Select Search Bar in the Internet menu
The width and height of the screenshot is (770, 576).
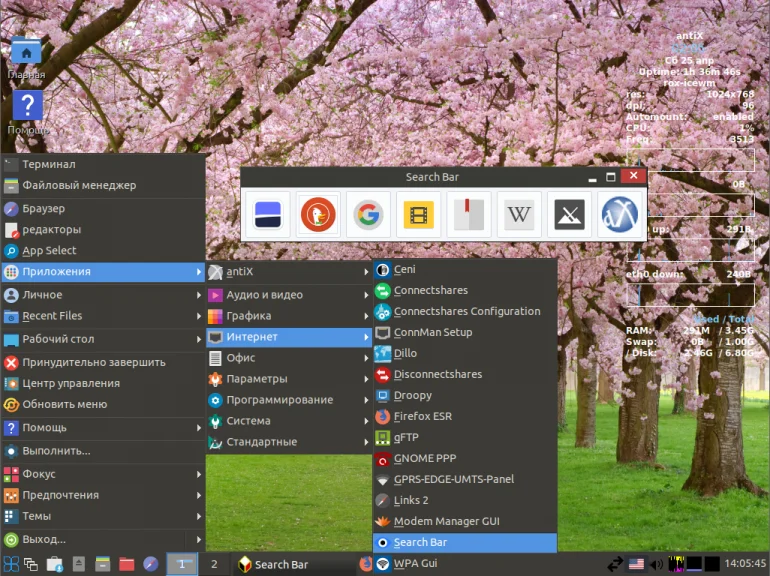[x=420, y=542]
